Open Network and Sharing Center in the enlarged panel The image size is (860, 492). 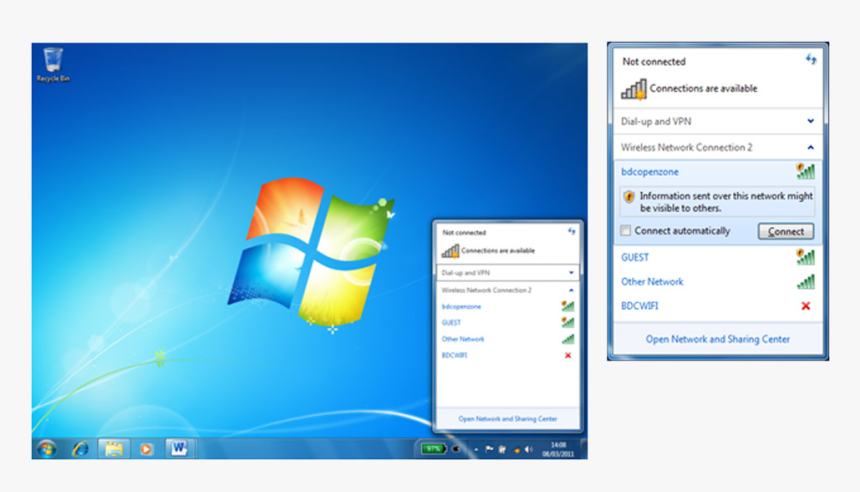[x=717, y=339]
